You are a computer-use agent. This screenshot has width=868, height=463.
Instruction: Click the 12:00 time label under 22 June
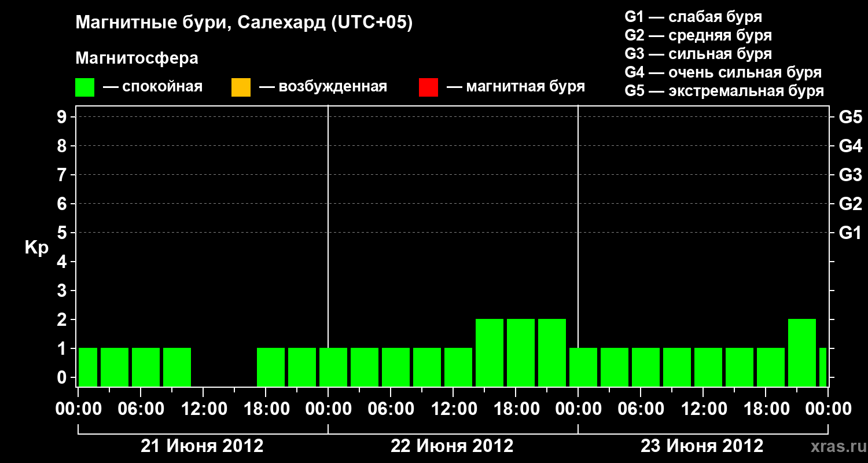coord(453,409)
